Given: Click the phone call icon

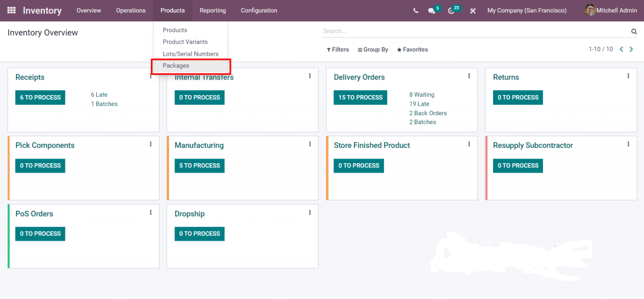Looking at the screenshot, I should [x=416, y=11].
